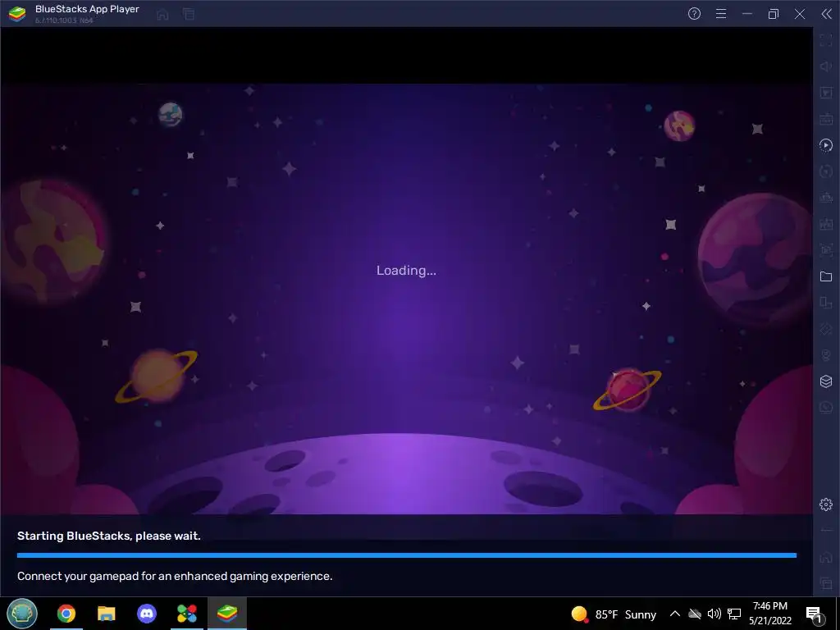Open File Explorer from taskbar

[106, 614]
